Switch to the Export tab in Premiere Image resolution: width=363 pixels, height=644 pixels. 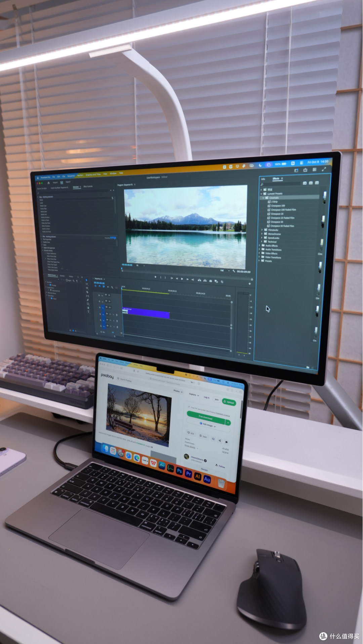68,182
